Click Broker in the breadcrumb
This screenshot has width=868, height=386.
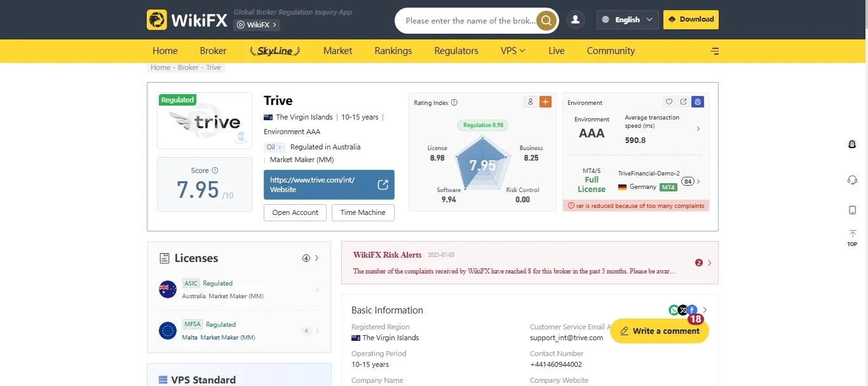coord(188,67)
